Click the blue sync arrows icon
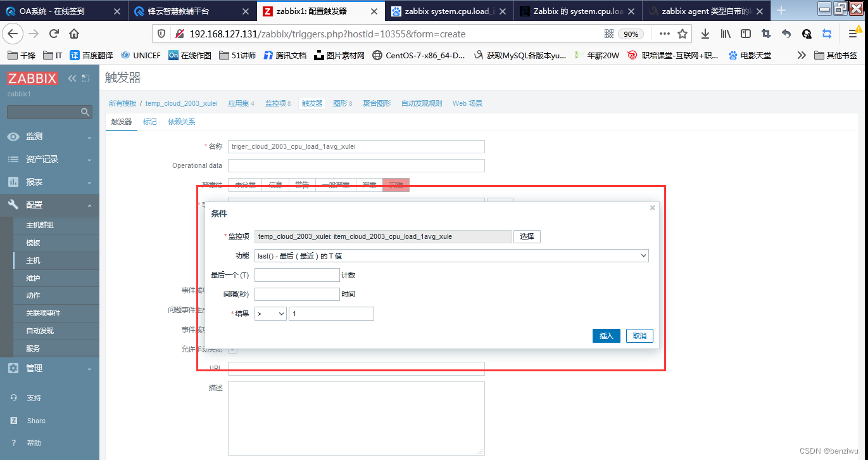The width and height of the screenshot is (868, 460). [827, 34]
